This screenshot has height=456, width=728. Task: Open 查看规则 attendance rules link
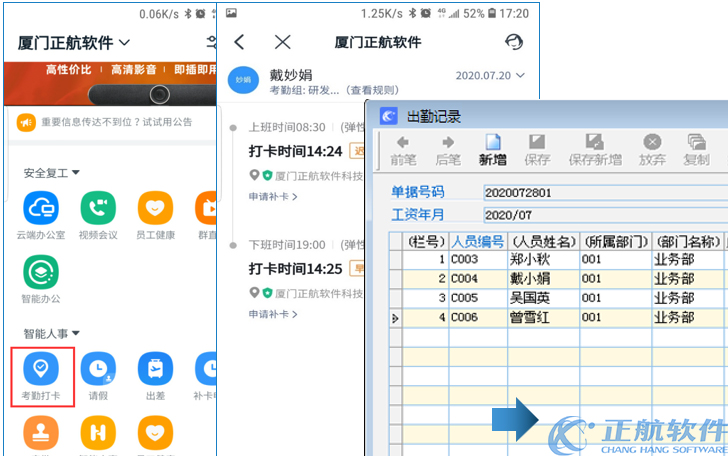click(x=372, y=90)
